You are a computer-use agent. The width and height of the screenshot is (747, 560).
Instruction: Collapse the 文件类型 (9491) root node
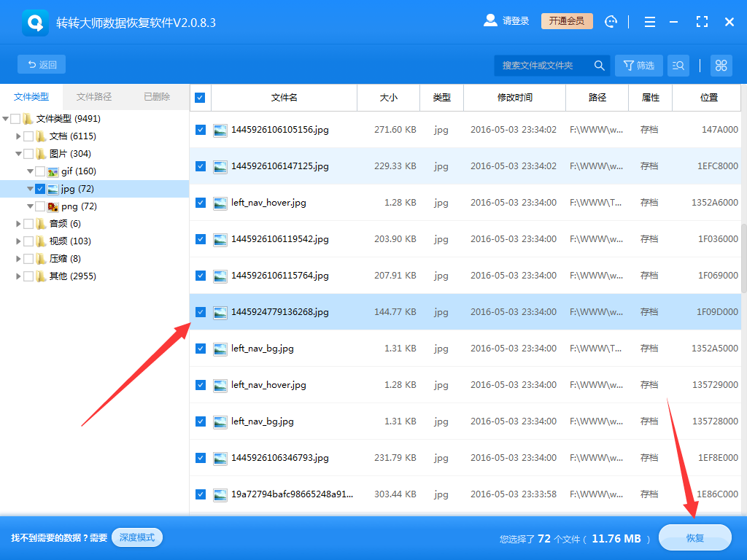(x=6, y=119)
